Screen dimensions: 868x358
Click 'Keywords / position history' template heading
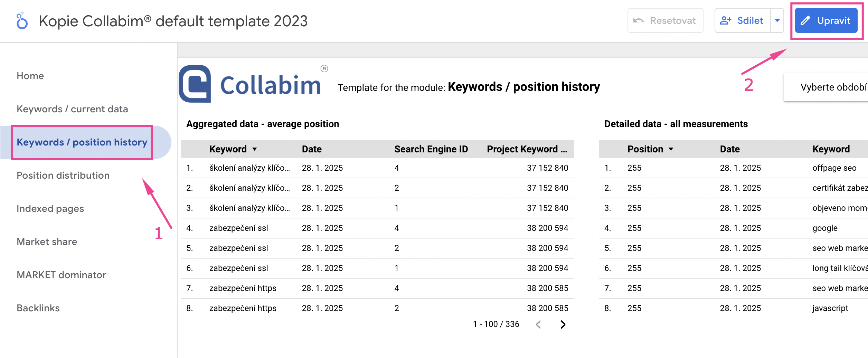[x=524, y=87]
